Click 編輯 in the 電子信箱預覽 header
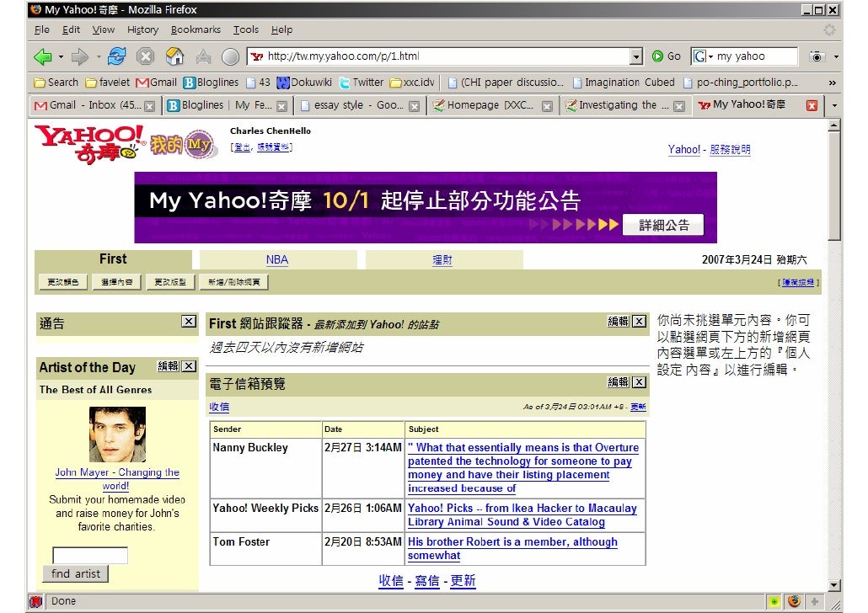 (x=618, y=381)
